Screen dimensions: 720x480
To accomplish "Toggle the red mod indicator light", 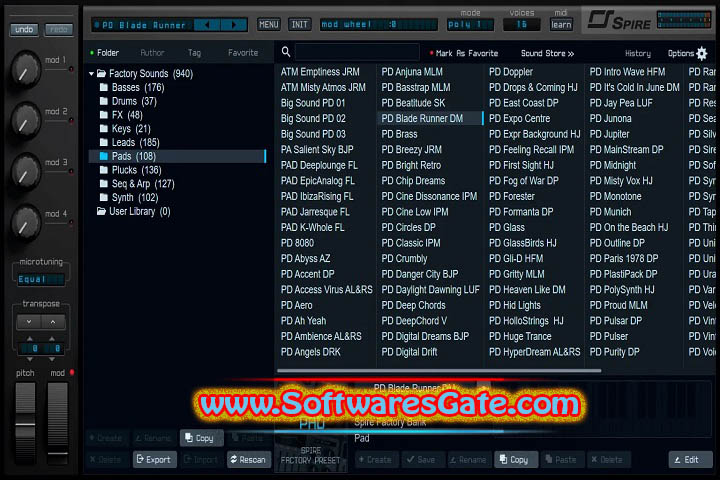I will [72, 372].
